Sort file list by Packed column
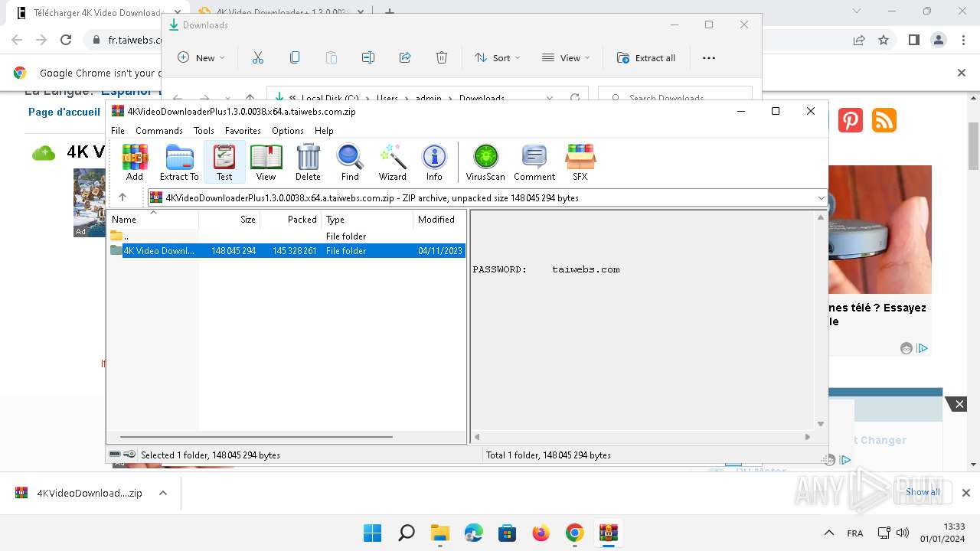 (x=291, y=220)
